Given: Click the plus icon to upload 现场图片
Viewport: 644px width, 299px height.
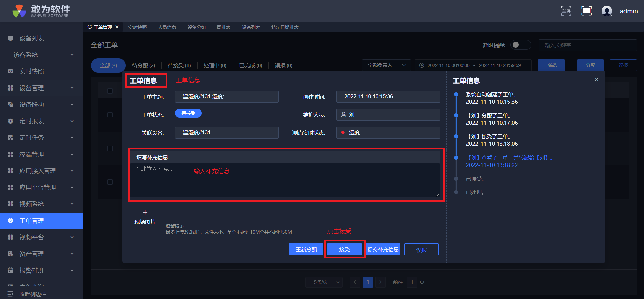Looking at the screenshot, I should (x=145, y=212).
